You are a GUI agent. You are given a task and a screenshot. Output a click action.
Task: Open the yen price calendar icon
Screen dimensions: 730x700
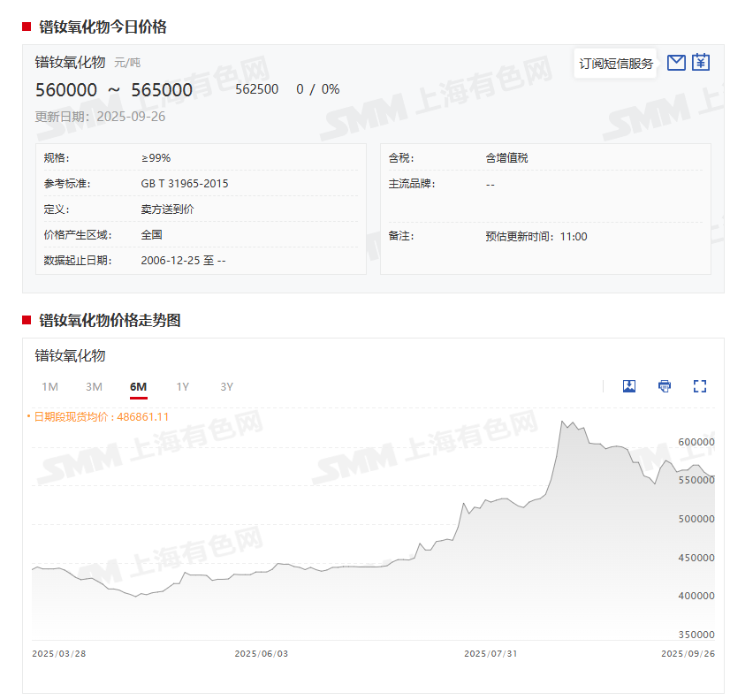pyautogui.click(x=701, y=63)
